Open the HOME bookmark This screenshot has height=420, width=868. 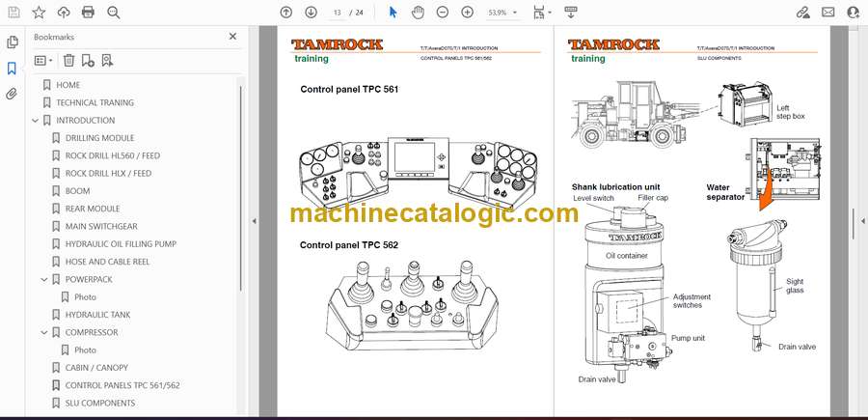(68, 85)
